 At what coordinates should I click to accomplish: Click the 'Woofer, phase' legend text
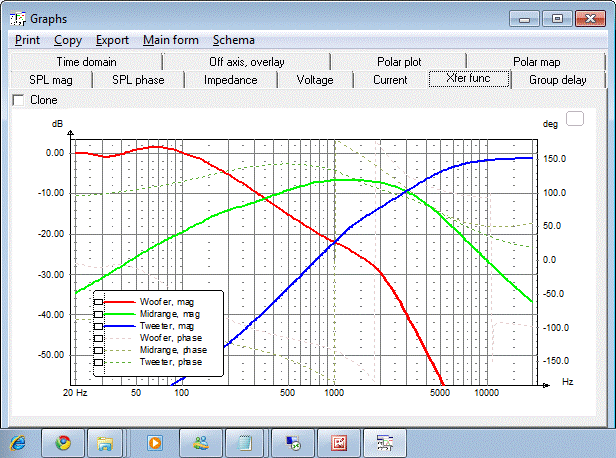[171, 338]
